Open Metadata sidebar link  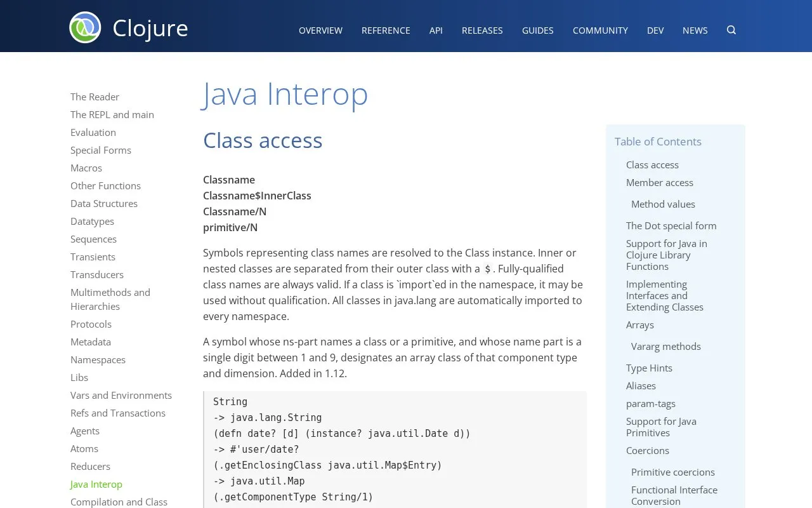pyautogui.click(x=91, y=342)
